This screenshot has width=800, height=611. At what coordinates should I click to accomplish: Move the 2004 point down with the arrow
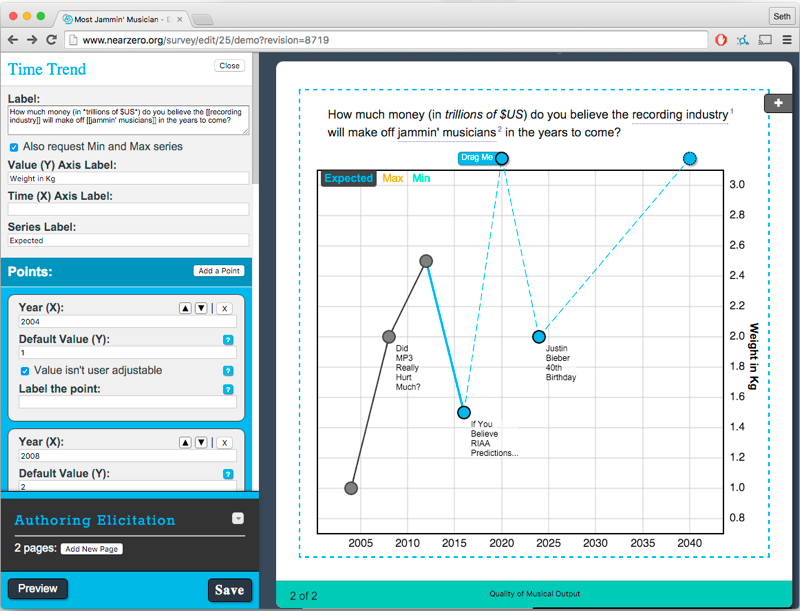pyautogui.click(x=199, y=307)
